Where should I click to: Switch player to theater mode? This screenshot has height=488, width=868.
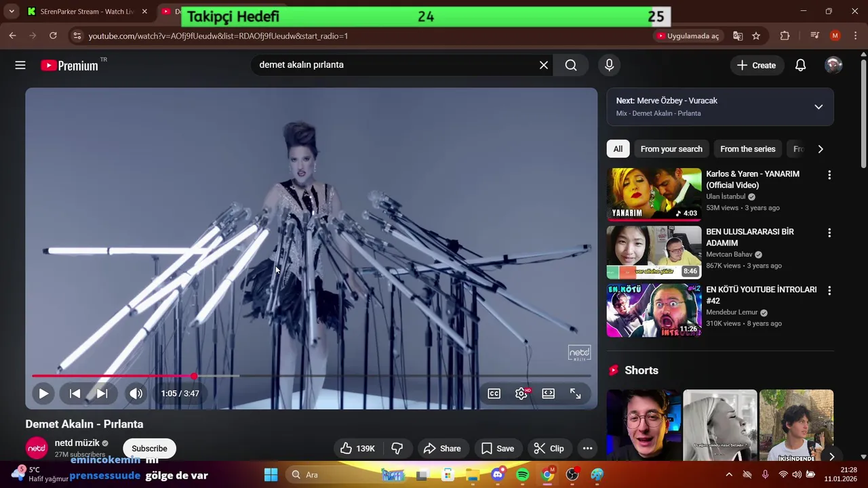click(549, 394)
